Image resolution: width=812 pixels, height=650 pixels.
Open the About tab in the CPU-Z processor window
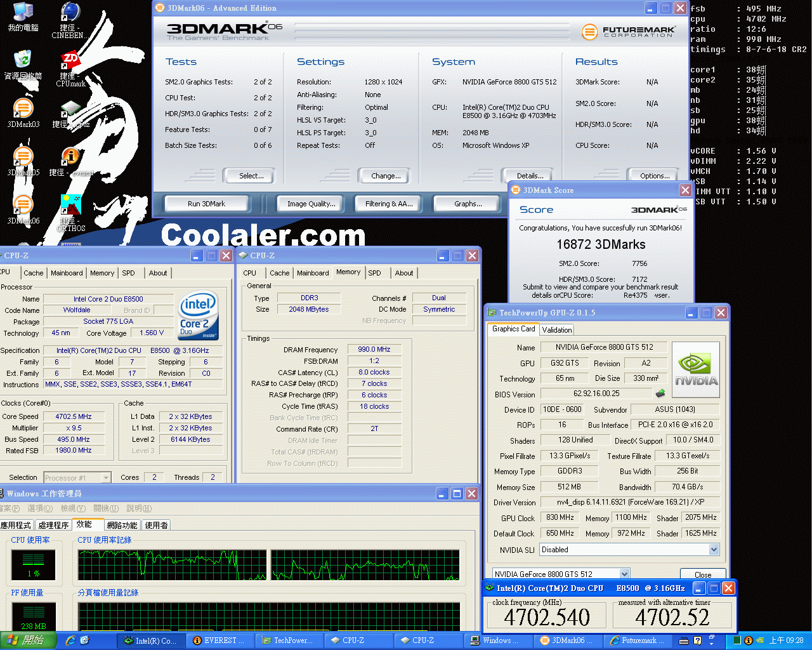point(158,273)
